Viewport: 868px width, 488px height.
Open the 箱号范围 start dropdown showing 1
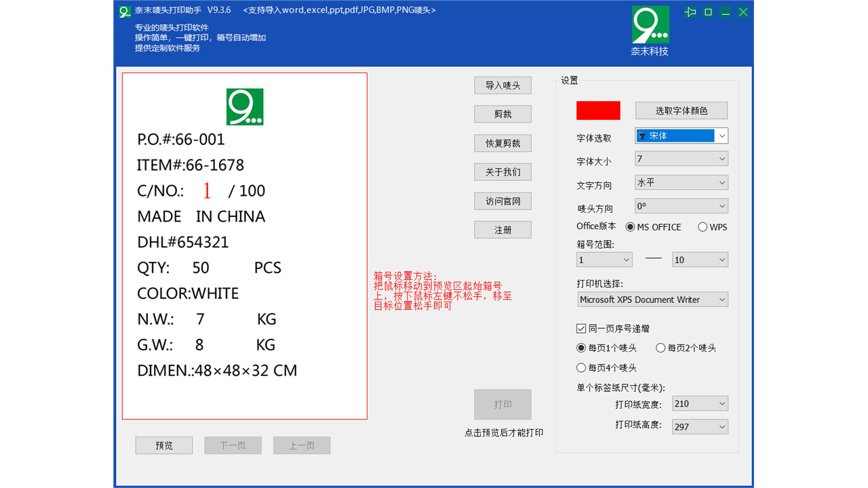coord(604,260)
